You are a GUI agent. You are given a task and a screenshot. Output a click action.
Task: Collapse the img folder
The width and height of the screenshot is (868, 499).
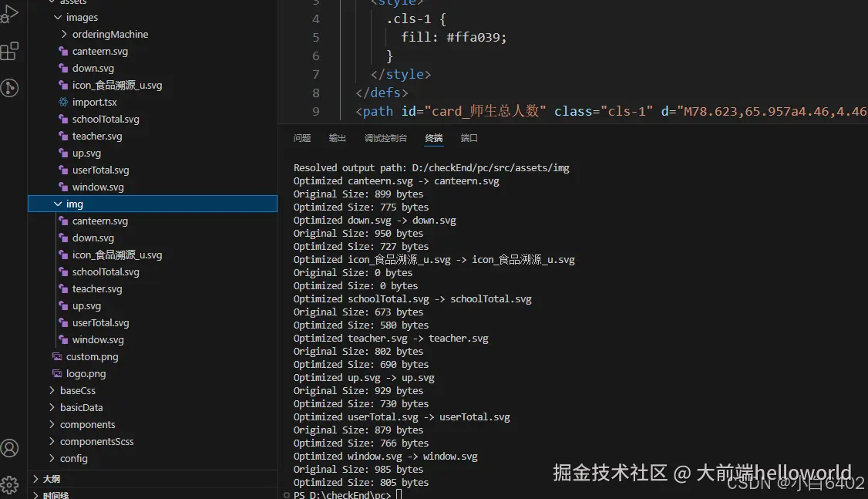(59, 204)
